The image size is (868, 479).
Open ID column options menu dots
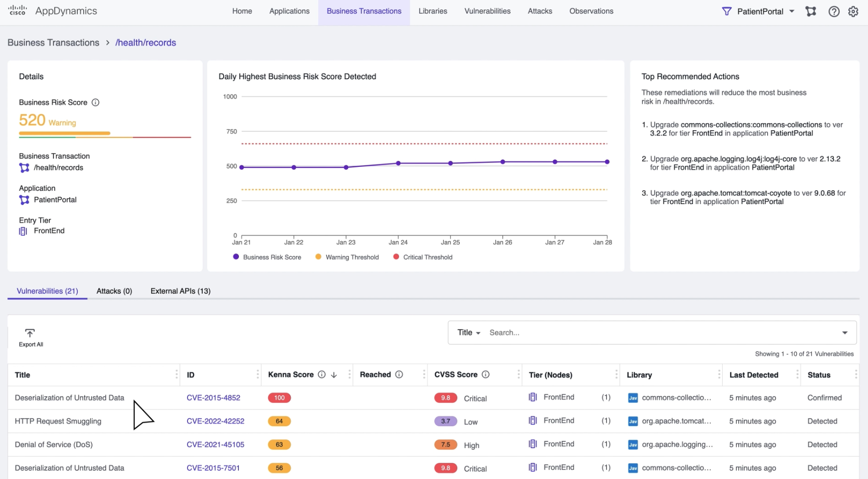258,374
